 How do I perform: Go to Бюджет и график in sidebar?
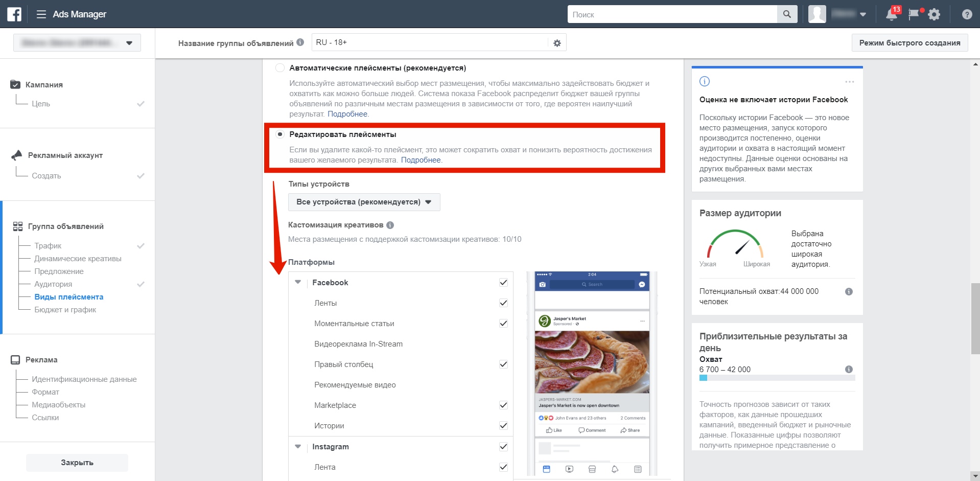(x=65, y=310)
